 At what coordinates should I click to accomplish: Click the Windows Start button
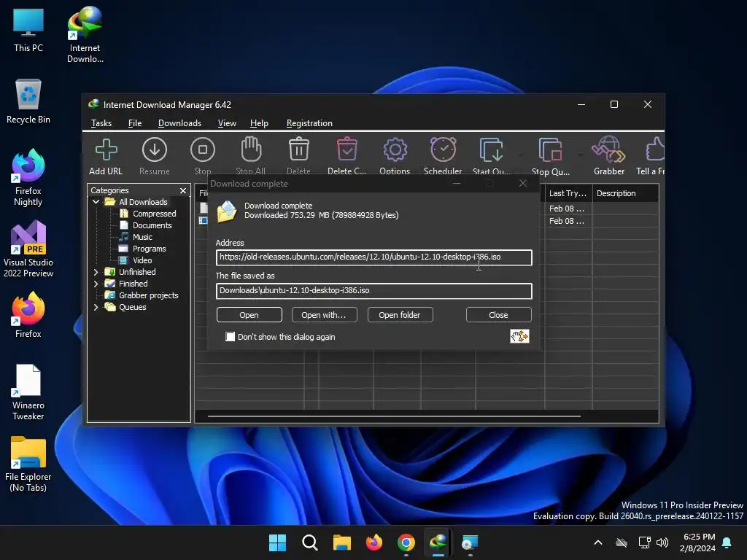tap(277, 542)
